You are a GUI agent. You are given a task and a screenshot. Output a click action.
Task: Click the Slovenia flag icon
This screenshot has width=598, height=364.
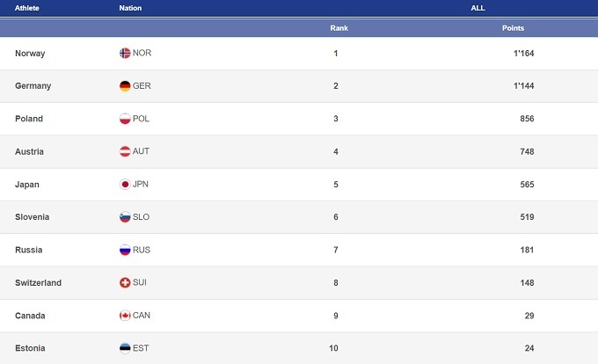[x=125, y=217]
